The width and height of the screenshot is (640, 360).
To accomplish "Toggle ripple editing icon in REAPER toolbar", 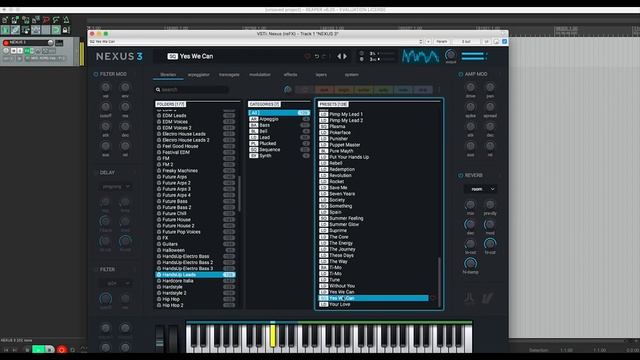I will (25, 30).
